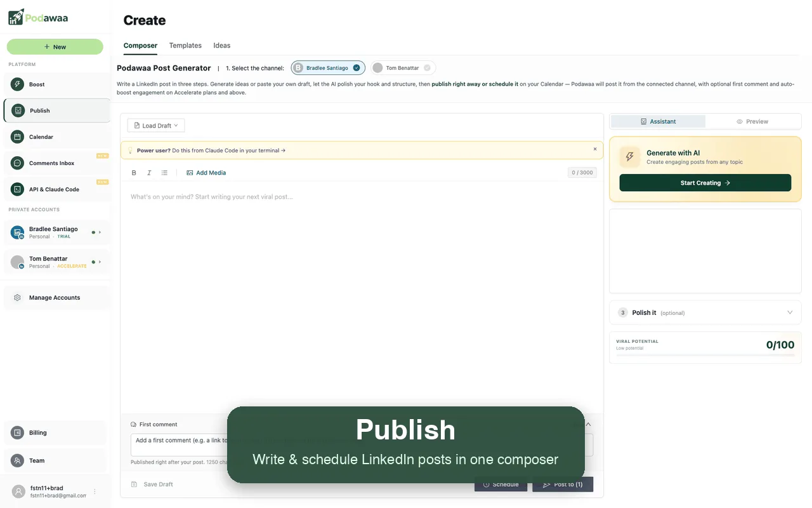Screen dimensions: 812x508
Task: Click the Team people icon
Action: coord(18,461)
